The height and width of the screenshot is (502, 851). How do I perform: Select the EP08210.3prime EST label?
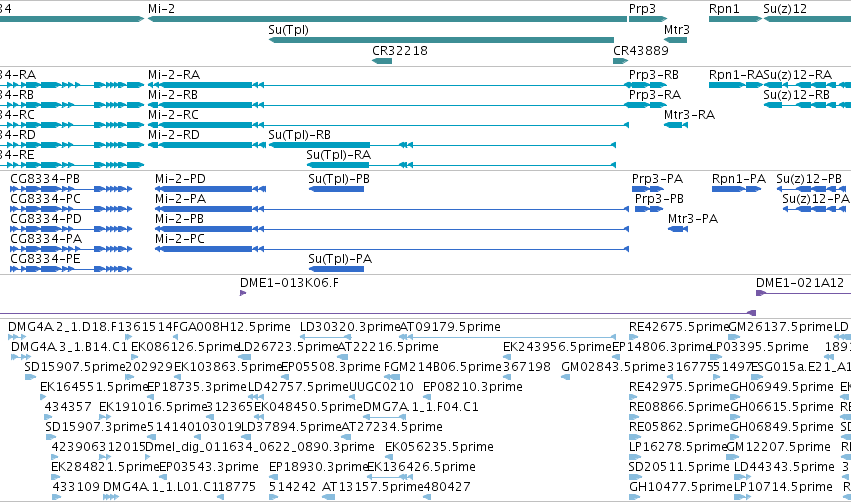point(472,387)
